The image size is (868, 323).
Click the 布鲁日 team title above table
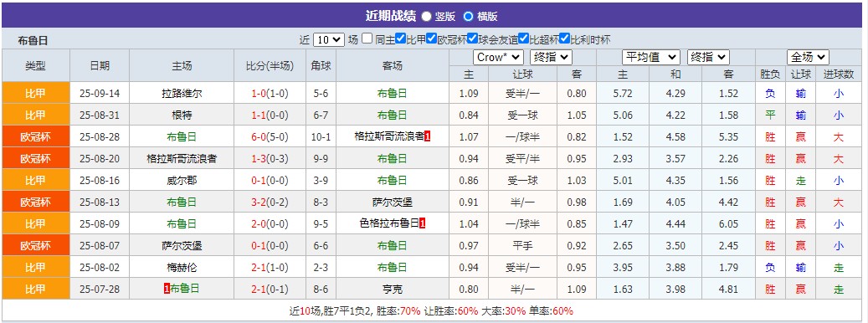[33, 40]
